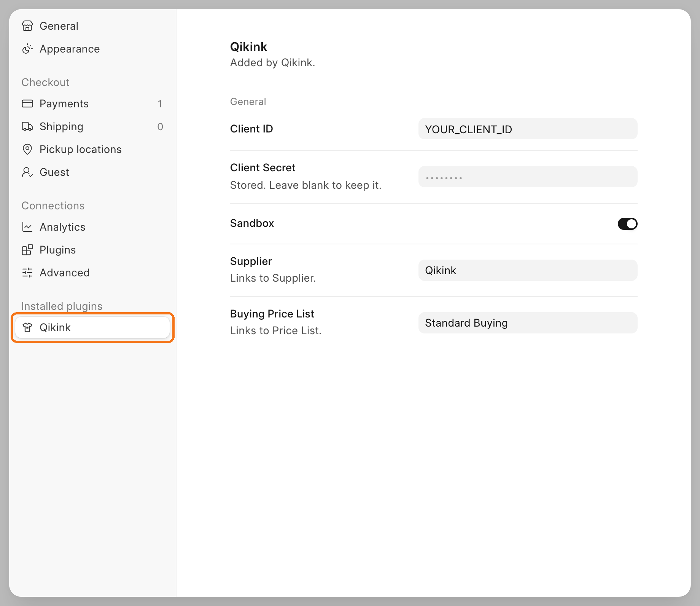Click the Qikink page heading
This screenshot has width=700, height=606.
(248, 47)
